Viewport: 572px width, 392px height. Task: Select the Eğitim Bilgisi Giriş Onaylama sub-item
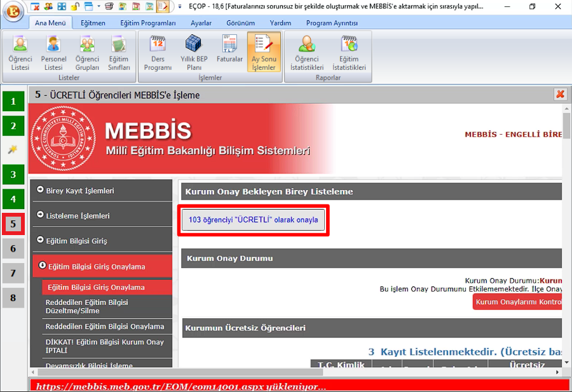(x=107, y=287)
